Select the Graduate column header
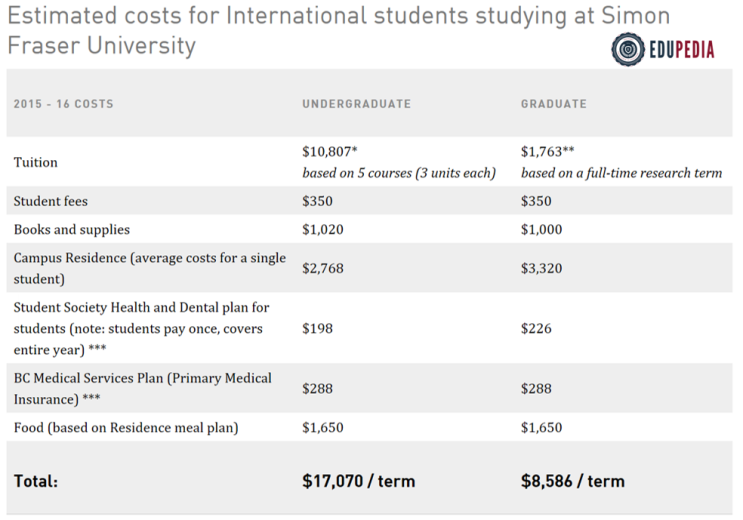Screen dimensions: 743x520 [553, 104]
